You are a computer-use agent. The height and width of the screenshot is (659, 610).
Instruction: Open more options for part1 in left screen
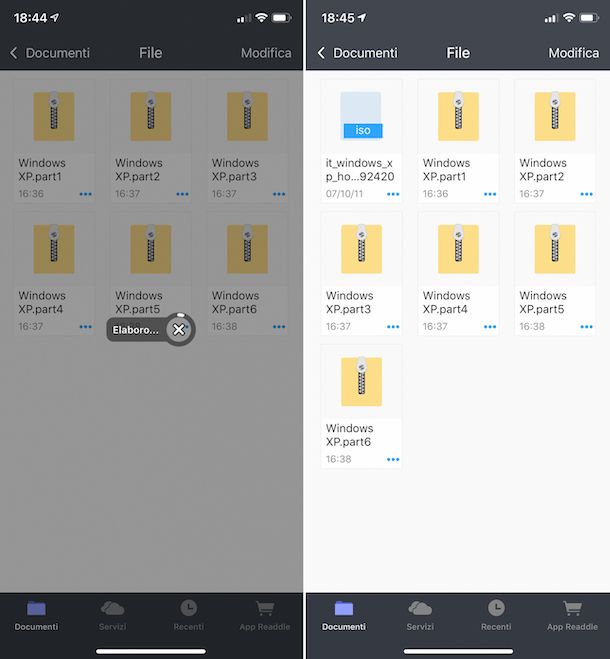[86, 194]
